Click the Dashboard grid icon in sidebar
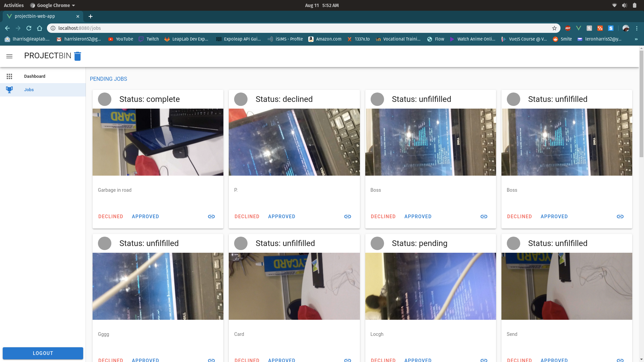The width and height of the screenshot is (644, 362). coord(9,76)
